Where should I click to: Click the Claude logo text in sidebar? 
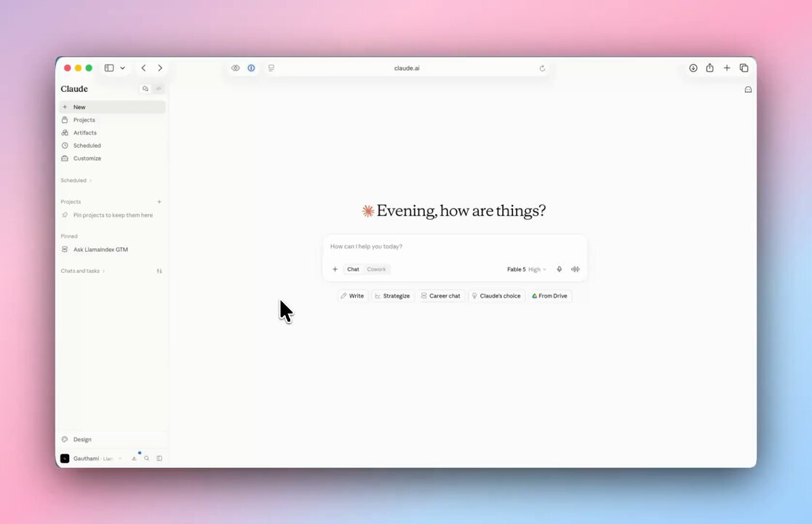[x=74, y=89]
